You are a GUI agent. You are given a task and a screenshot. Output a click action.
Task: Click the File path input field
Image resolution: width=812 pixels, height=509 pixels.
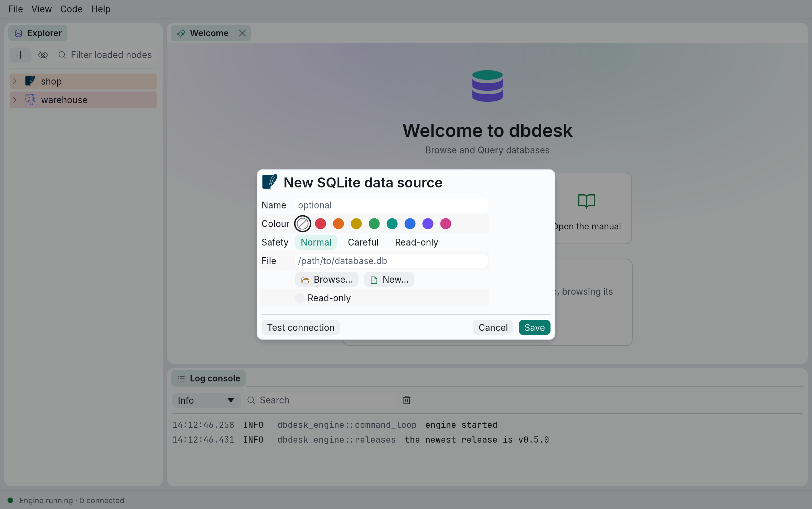(391, 261)
